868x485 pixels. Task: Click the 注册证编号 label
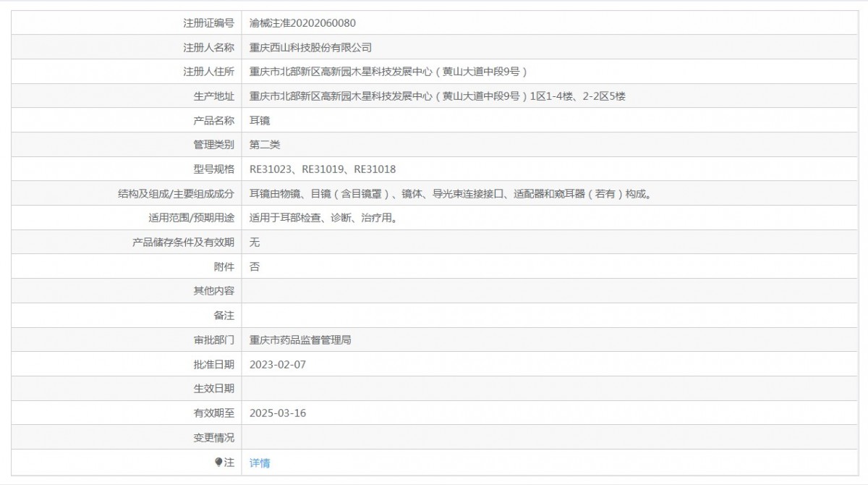[x=209, y=23]
